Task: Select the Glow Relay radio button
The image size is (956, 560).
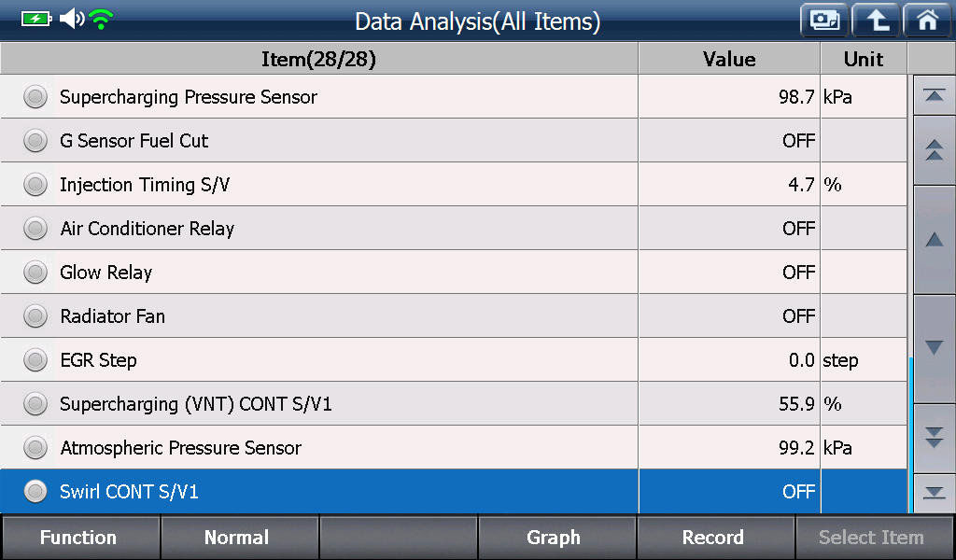Action: (x=35, y=273)
